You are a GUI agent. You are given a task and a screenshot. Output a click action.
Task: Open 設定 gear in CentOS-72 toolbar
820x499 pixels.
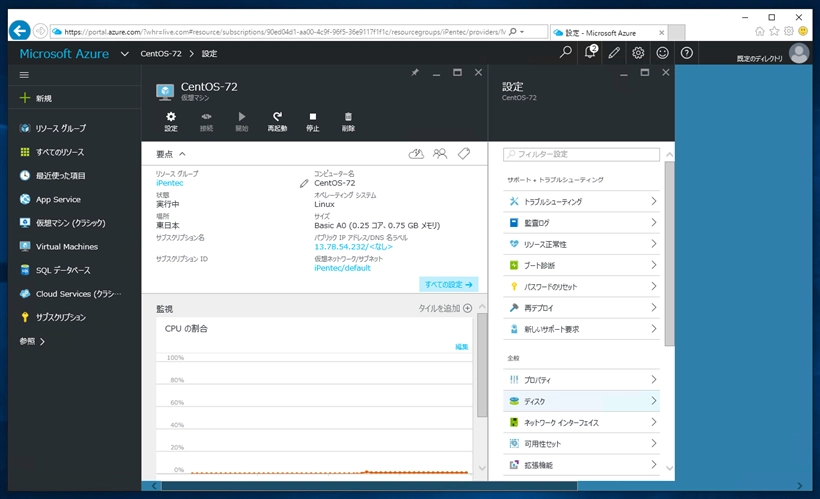pyautogui.click(x=171, y=121)
